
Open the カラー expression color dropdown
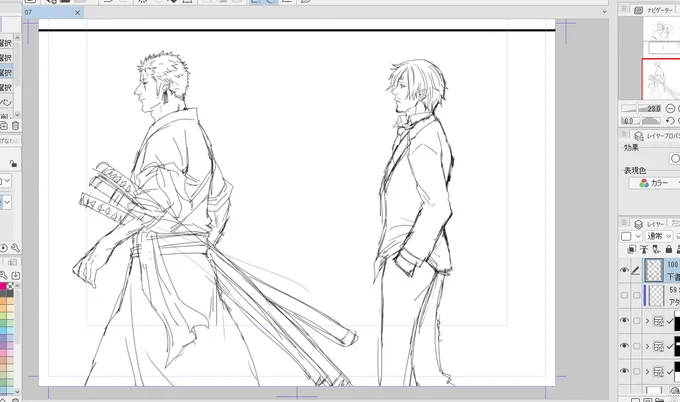[x=655, y=183]
